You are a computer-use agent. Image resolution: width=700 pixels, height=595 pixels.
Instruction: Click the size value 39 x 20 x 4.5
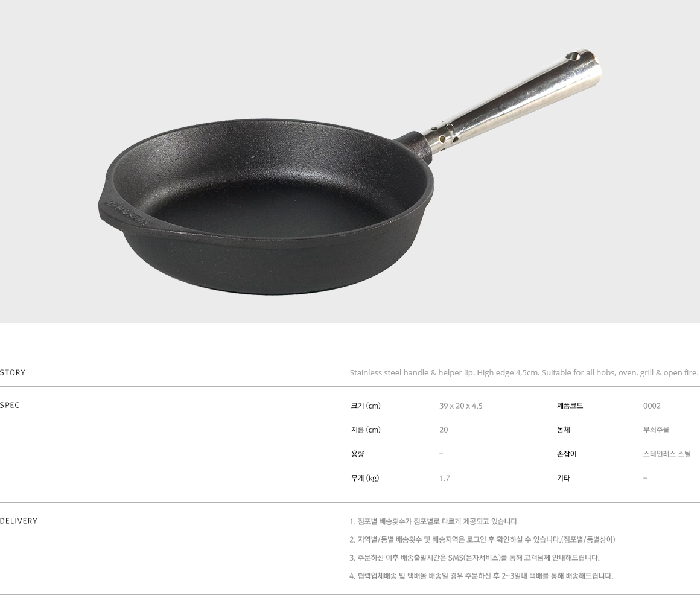(460, 406)
